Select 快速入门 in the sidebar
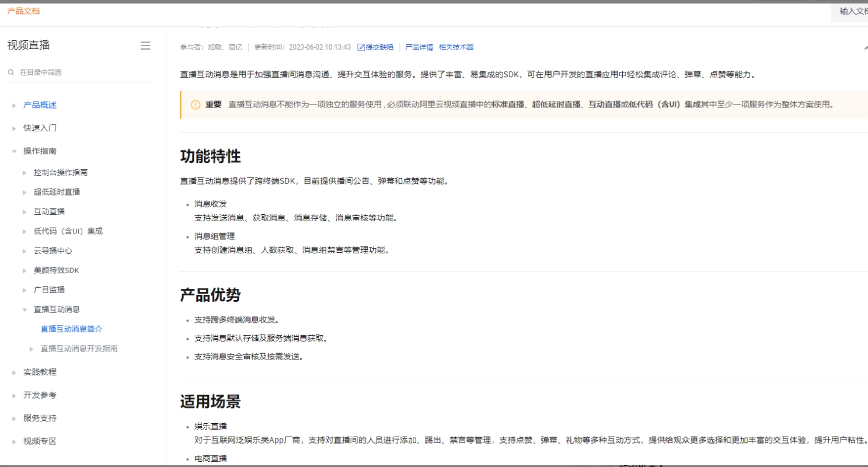Screen dimensions: 868x467 pyautogui.click(x=40, y=128)
